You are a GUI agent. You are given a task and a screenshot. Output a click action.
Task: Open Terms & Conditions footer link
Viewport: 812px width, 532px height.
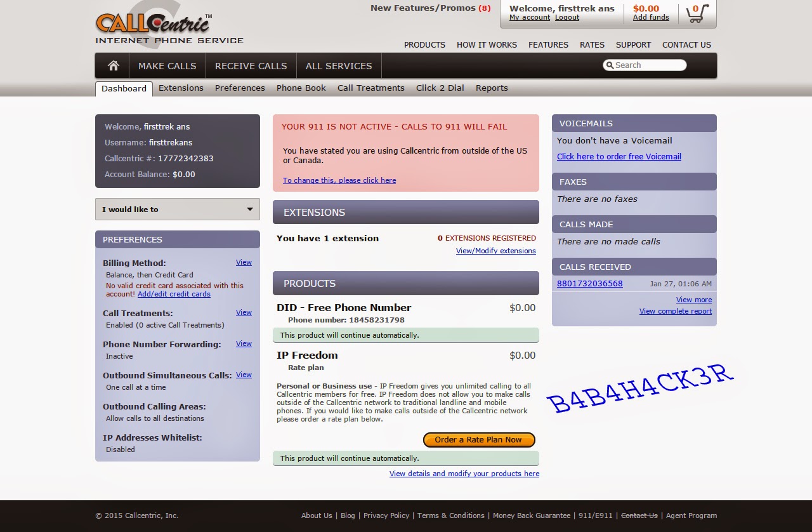tap(451, 515)
